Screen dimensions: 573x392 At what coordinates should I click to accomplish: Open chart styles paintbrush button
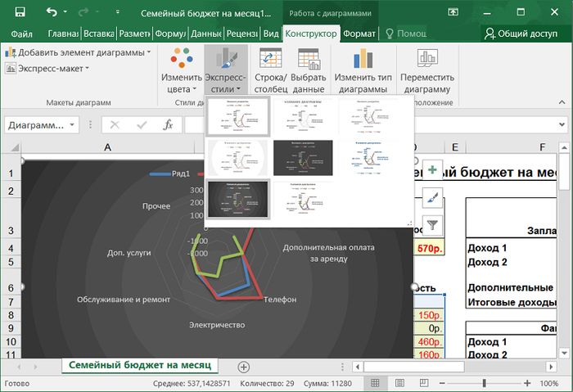coord(433,196)
